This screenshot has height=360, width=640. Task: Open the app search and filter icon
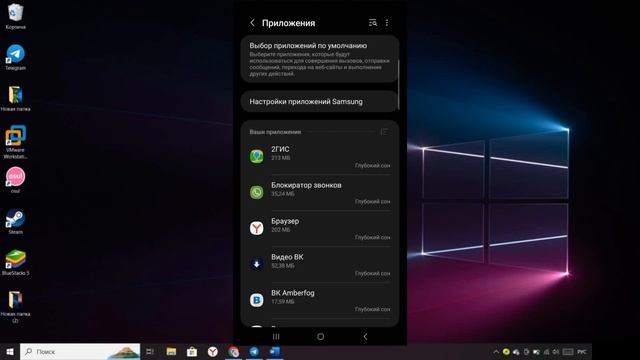(373, 23)
